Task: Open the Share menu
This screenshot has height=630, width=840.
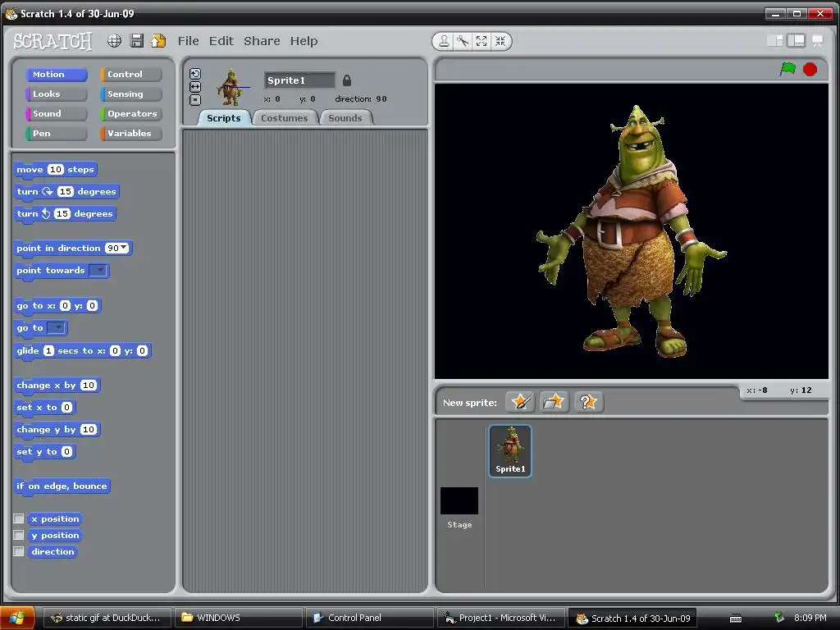Action: pyautogui.click(x=262, y=41)
